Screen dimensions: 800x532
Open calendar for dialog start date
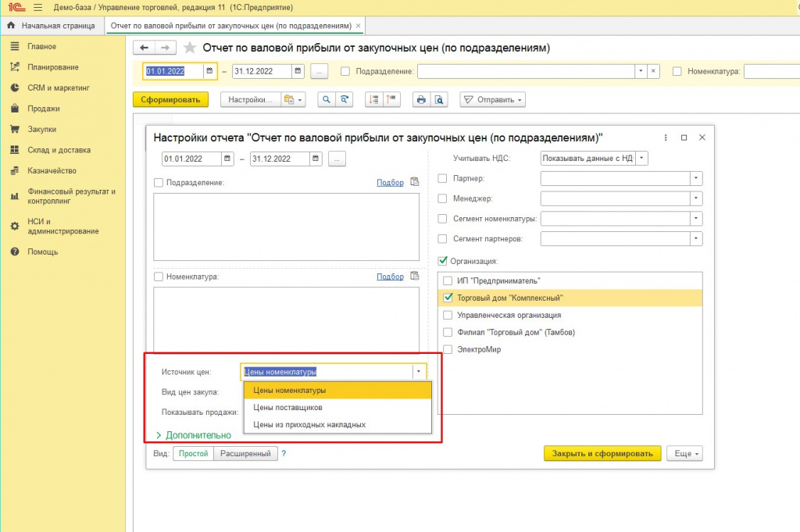coord(227,159)
